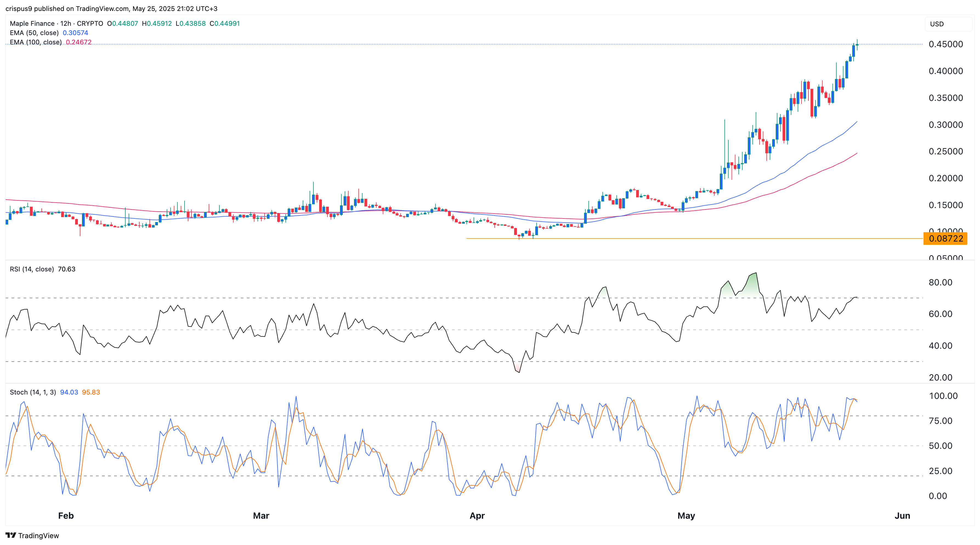The image size is (980, 545).
Task: Click the high price H0.45912
Action: pos(157,23)
